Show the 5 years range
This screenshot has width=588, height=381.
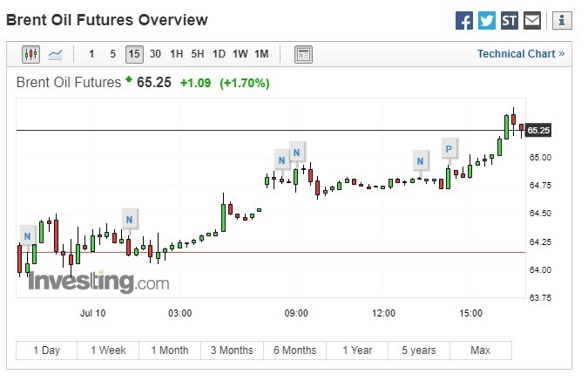[419, 350]
